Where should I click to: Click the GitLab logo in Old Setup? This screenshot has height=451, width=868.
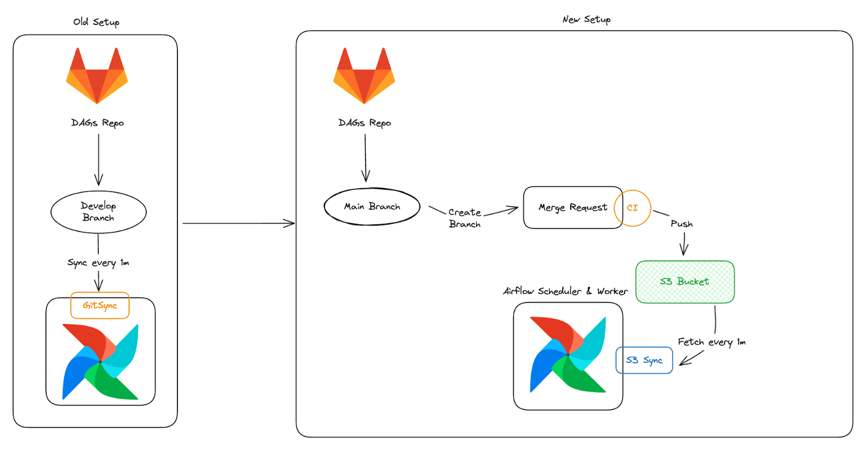click(97, 75)
